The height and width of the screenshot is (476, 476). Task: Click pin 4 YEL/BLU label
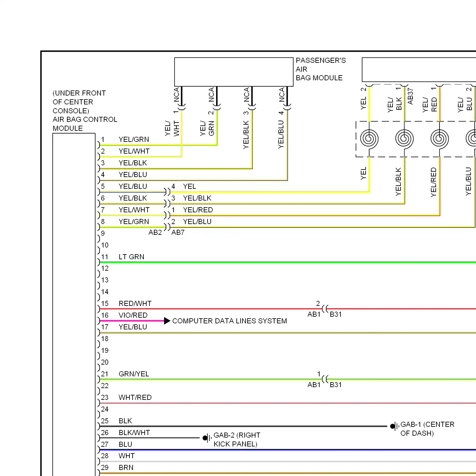(133, 175)
